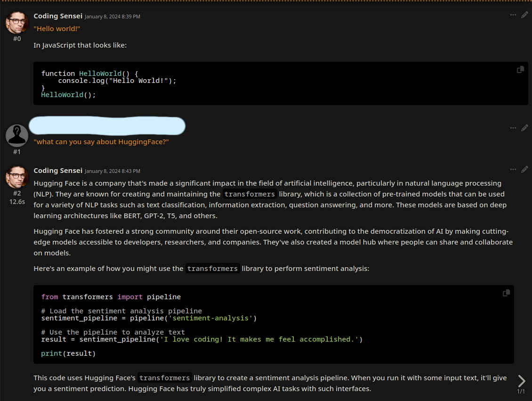
Task: Click the 1/1 swipe counter
Action: pos(521,392)
